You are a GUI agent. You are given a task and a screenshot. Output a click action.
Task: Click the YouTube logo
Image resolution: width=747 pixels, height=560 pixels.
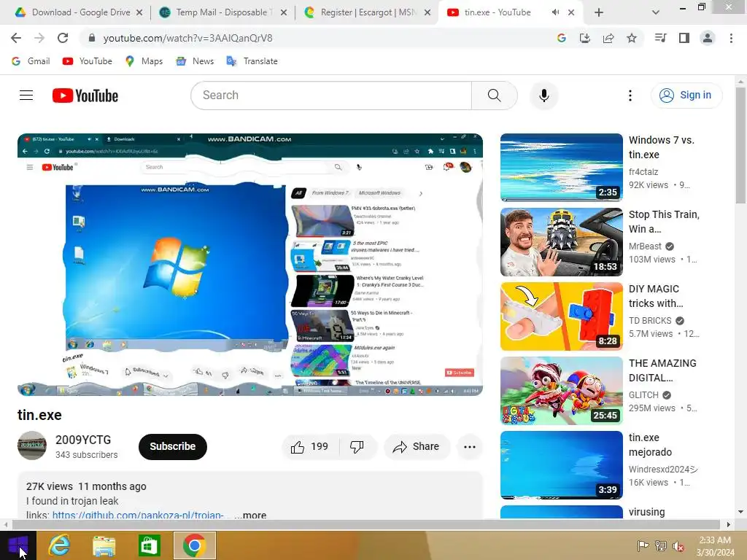(x=85, y=96)
